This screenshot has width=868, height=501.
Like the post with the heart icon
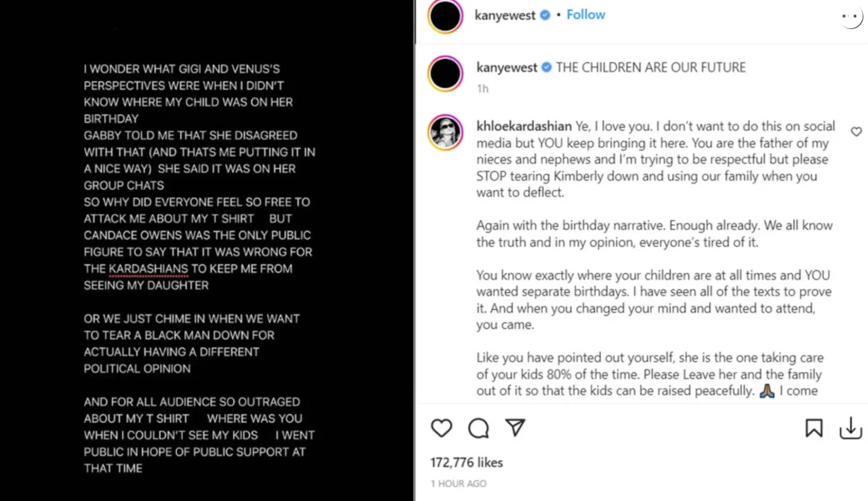click(x=441, y=428)
